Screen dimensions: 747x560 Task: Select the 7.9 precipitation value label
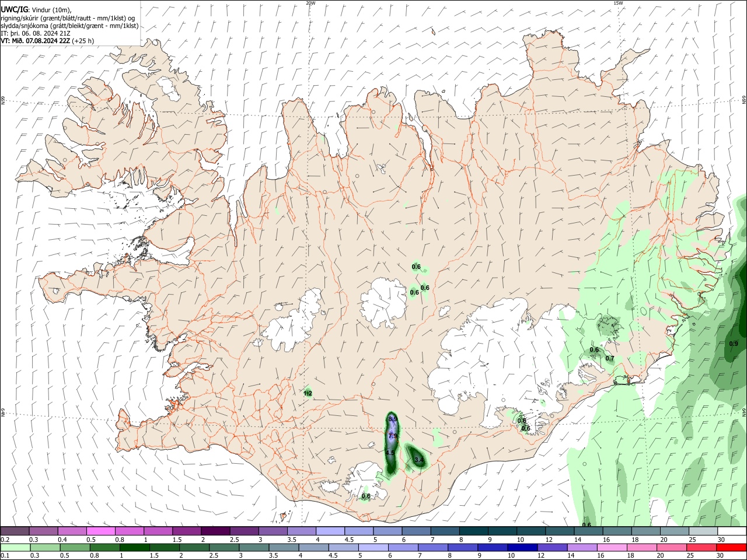pyautogui.click(x=393, y=436)
